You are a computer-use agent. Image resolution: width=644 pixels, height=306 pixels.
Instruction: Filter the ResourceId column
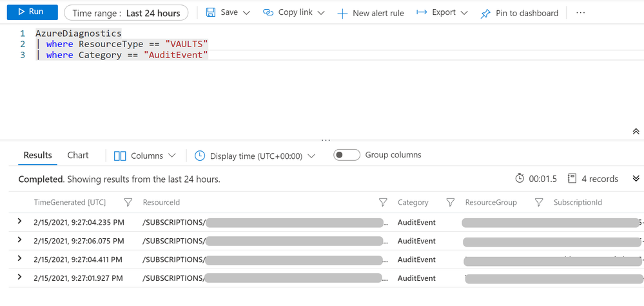point(383,203)
